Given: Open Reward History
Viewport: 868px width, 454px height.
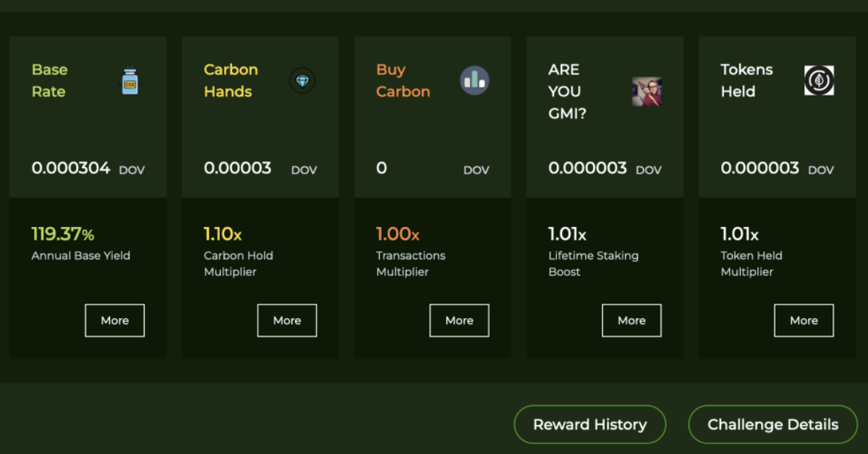Looking at the screenshot, I should coord(590,424).
